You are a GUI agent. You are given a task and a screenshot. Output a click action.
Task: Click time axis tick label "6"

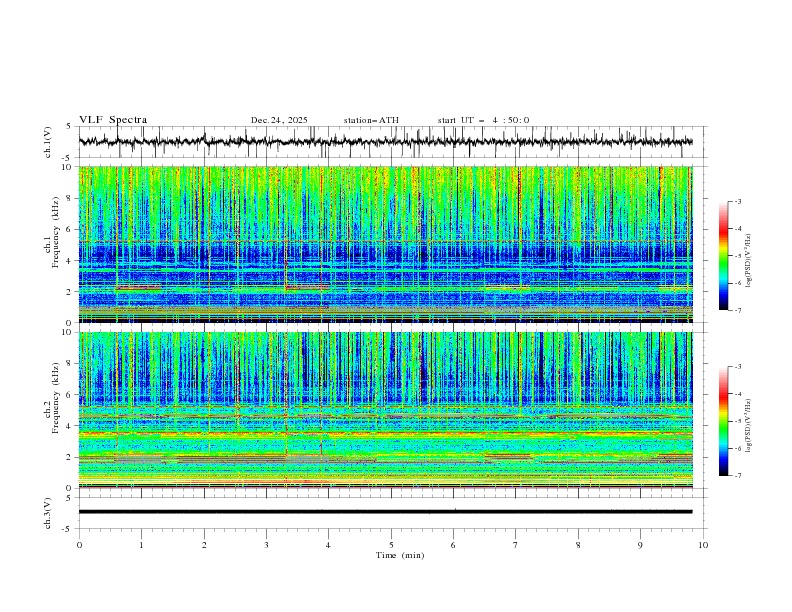point(453,545)
